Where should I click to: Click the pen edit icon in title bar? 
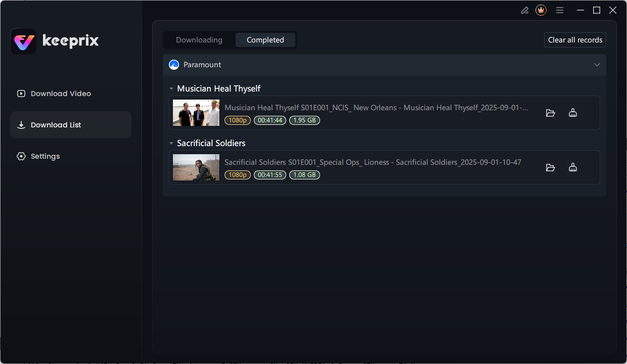525,10
